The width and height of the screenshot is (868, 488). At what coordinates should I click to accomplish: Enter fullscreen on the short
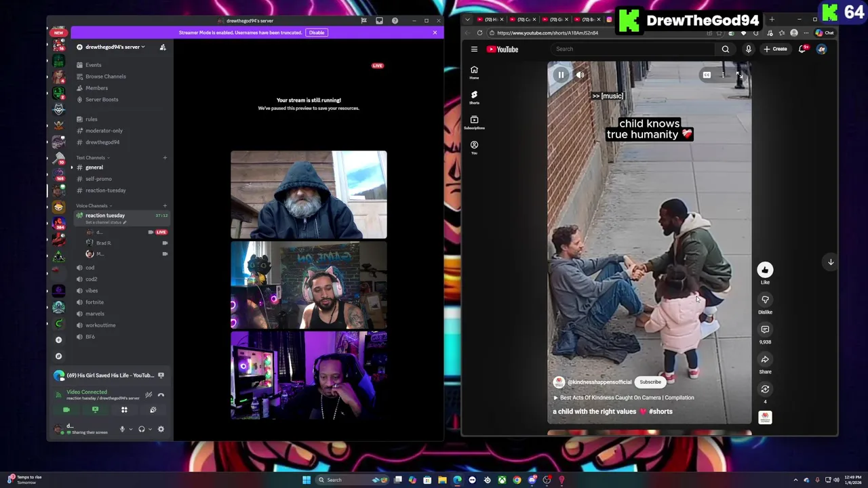pyautogui.click(x=738, y=75)
